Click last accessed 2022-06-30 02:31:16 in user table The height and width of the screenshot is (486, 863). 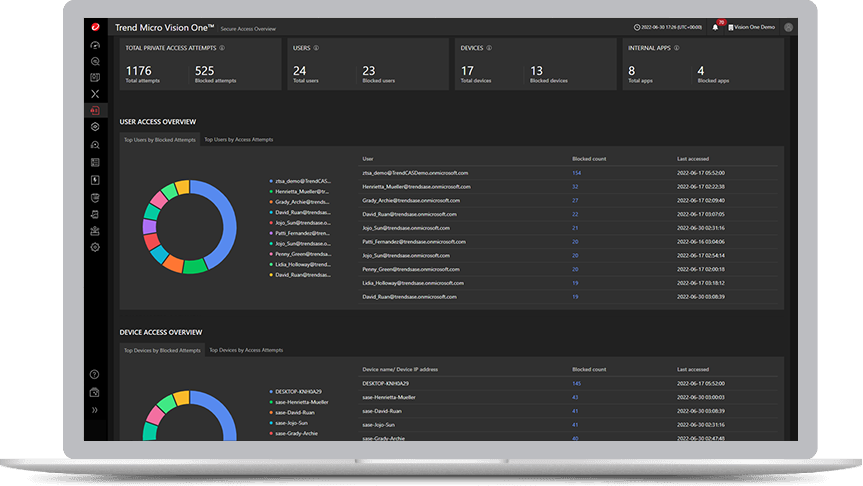point(701,228)
